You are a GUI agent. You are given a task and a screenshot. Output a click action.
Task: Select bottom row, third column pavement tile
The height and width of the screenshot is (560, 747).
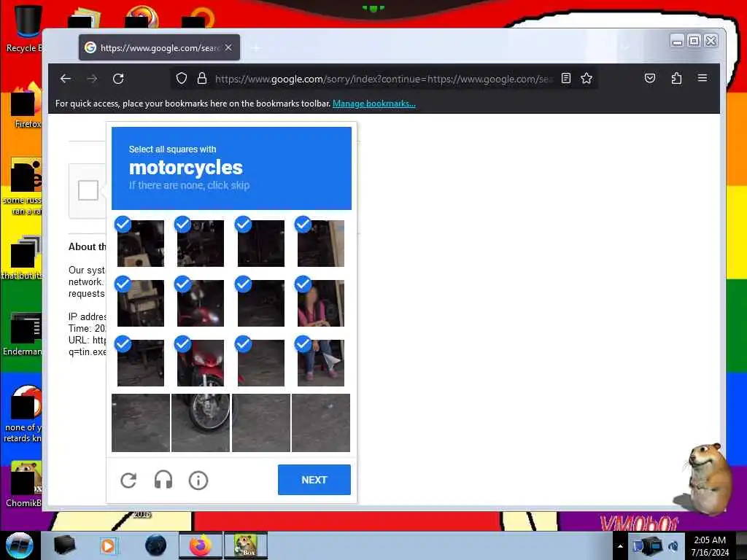click(x=261, y=423)
